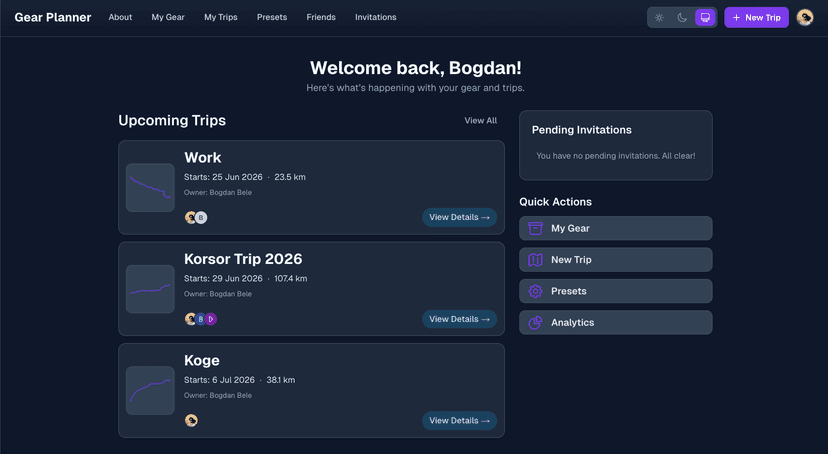Click the purple New Trip button
Image resolution: width=828 pixels, height=454 pixels.
pos(756,18)
